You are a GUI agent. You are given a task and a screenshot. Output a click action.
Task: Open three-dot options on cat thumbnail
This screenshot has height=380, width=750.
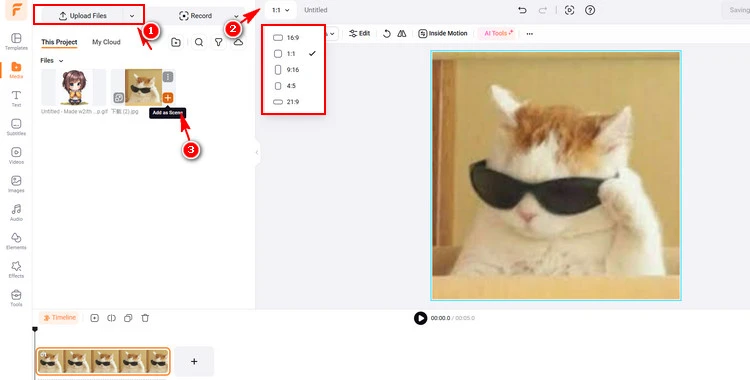167,77
